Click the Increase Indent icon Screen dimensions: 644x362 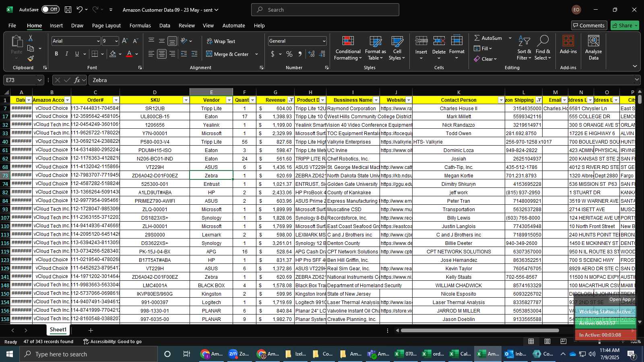[x=194, y=54]
